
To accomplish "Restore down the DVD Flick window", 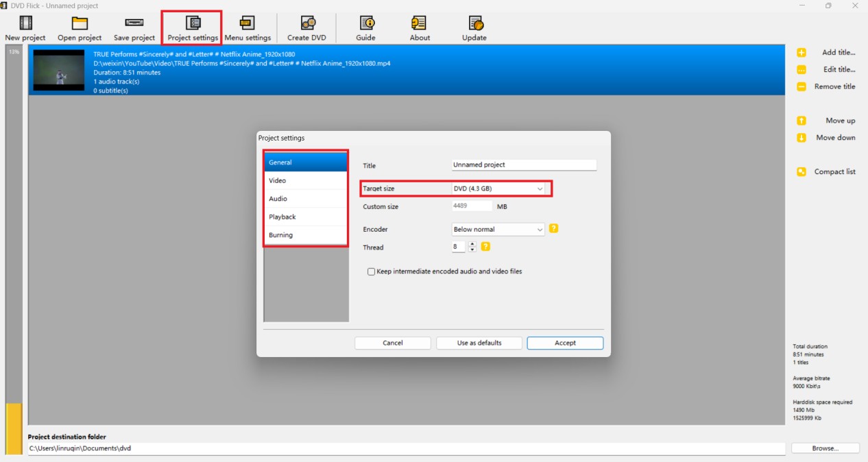I will click(x=828, y=5).
